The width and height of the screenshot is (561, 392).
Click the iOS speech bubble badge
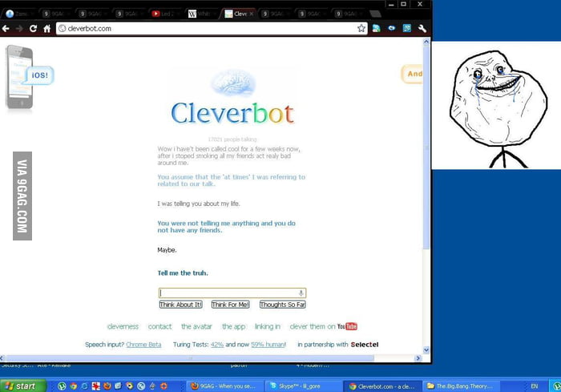click(x=40, y=75)
